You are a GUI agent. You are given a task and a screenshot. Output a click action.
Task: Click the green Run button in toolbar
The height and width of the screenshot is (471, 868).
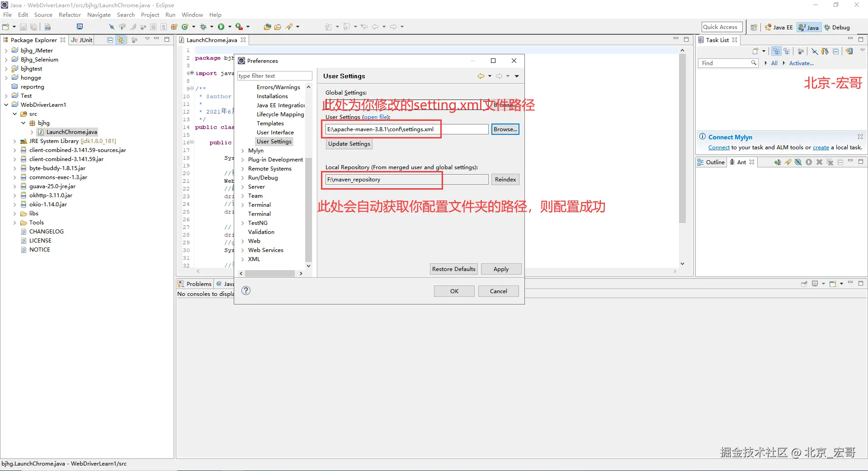(221, 27)
